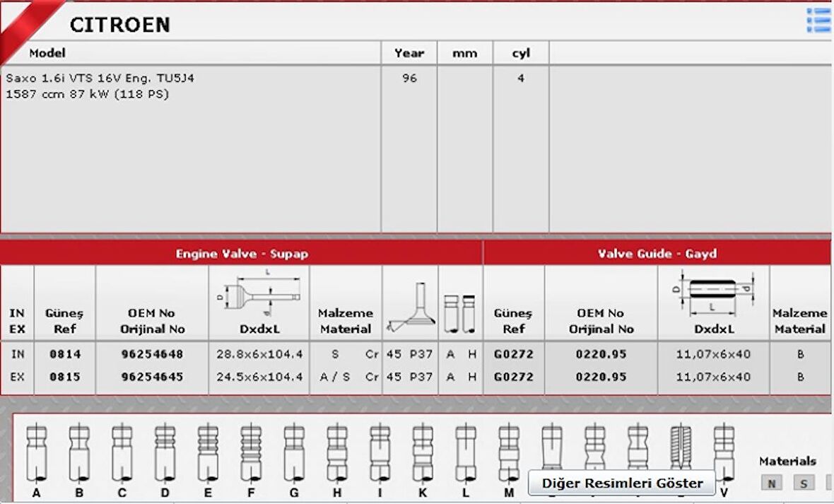Open Güneş reference 0815

[65, 377]
